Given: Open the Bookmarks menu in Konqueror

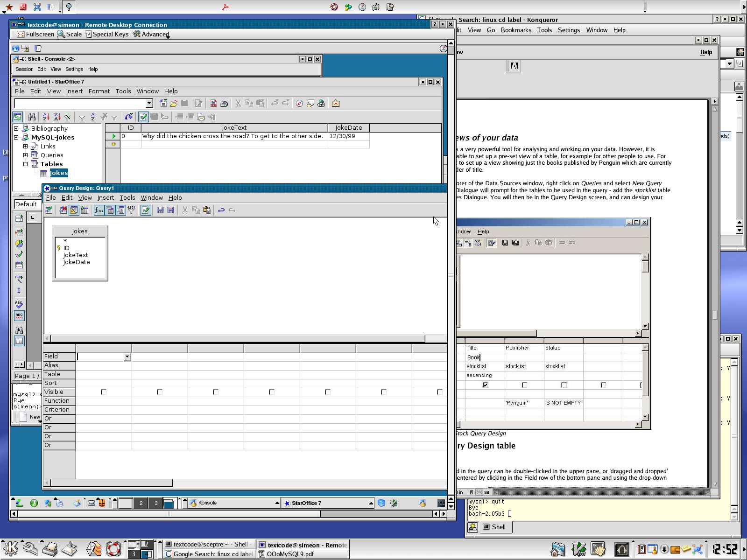Looking at the screenshot, I should pyautogui.click(x=515, y=30).
